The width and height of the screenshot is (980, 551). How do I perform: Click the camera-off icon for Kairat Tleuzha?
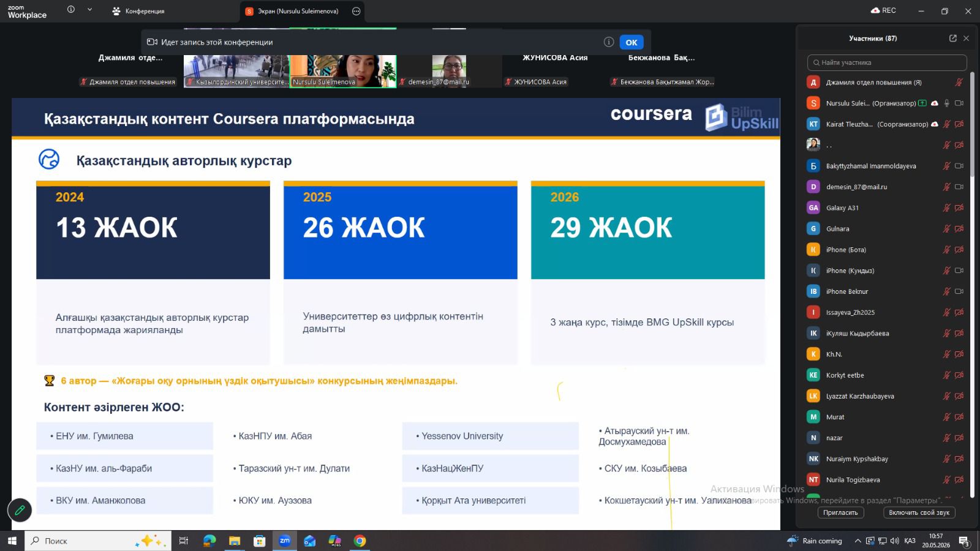[x=959, y=124]
